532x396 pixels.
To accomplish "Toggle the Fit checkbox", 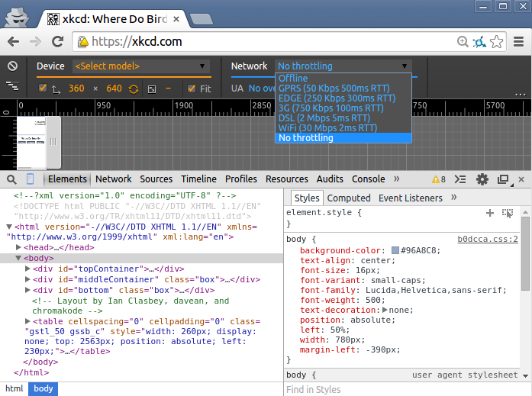I will [192, 89].
